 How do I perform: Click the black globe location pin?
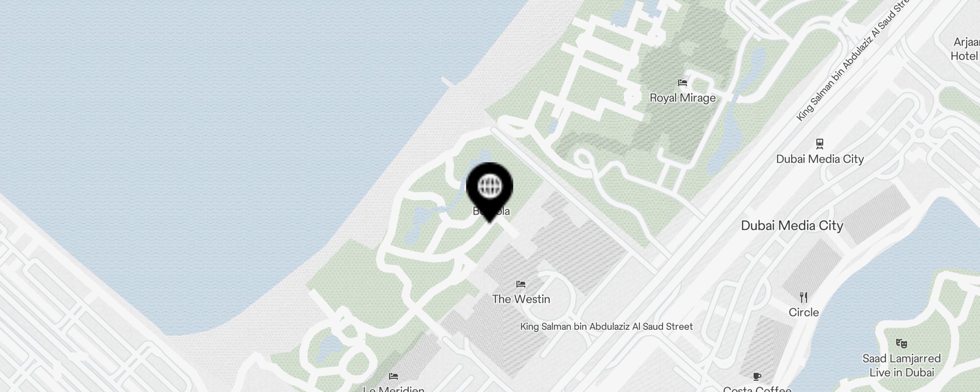490,192
